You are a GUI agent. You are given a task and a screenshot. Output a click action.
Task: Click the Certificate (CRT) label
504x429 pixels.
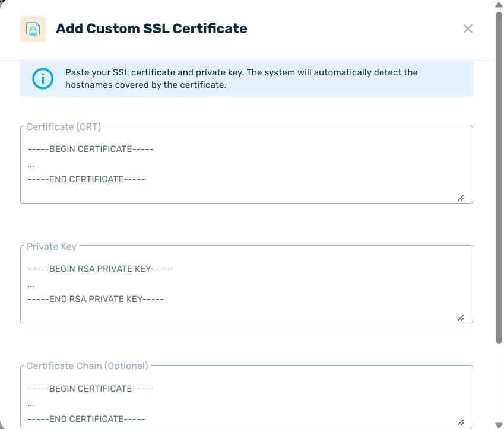(64, 127)
